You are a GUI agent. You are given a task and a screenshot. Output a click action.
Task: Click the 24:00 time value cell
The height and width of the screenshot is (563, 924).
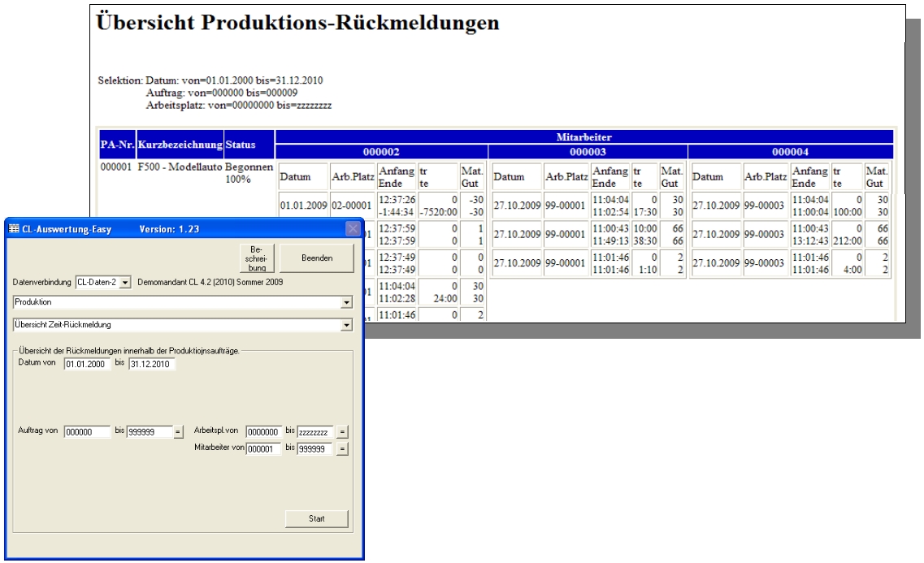tap(445, 299)
